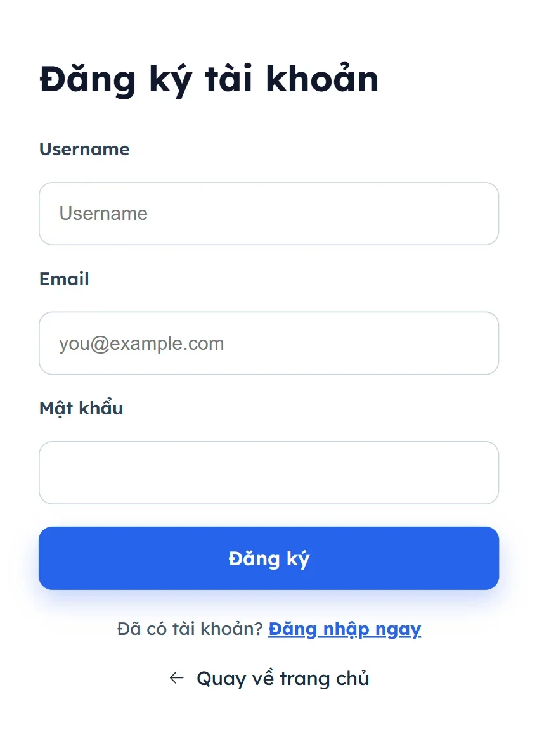Click the you@example.com placeholder text
The width and height of the screenshot is (537, 756).
141,343
